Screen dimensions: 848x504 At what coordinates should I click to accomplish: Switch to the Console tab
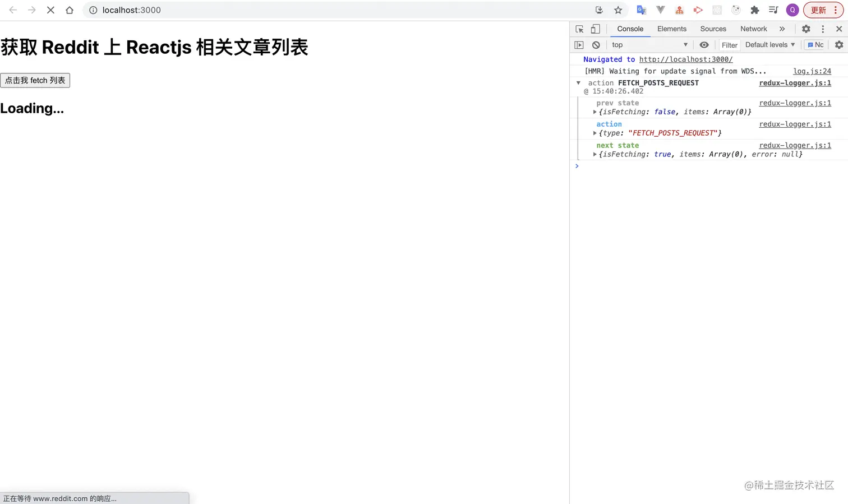[x=630, y=29]
